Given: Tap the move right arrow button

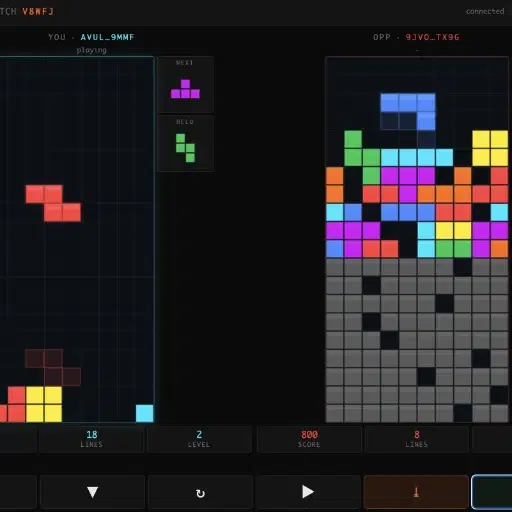Looking at the screenshot, I should pyautogui.click(x=308, y=492).
